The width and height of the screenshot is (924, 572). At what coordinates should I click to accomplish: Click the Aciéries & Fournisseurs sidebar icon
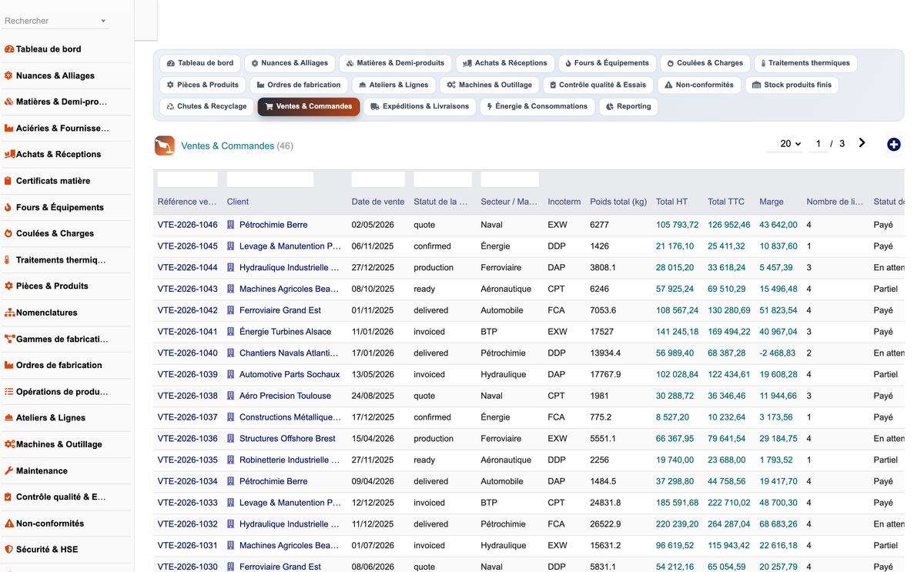pos(9,129)
